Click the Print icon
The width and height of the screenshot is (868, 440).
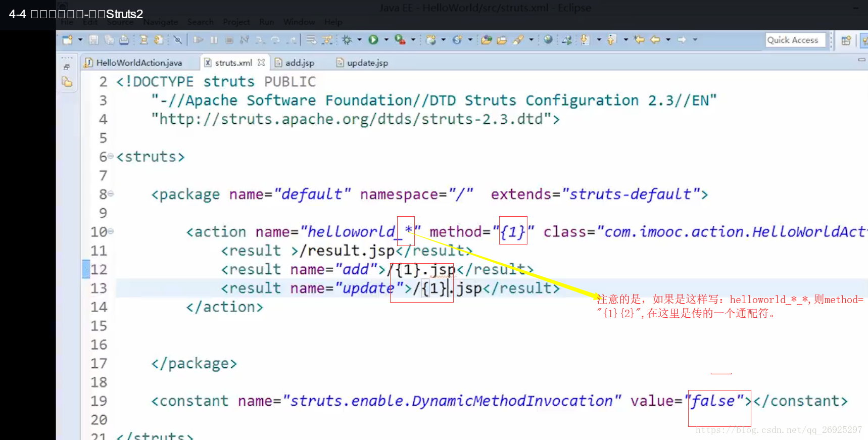[x=124, y=39]
